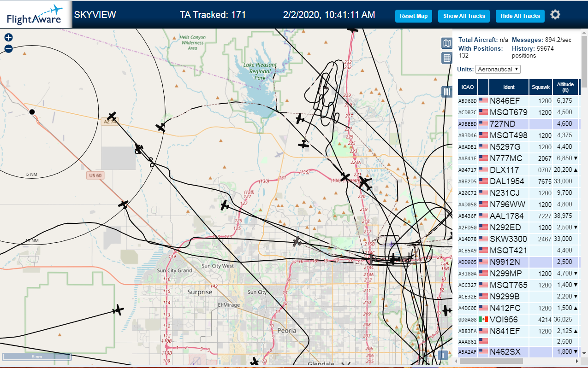The width and height of the screenshot is (588, 368).
Task: Select the MSQT679 aircraft row
Action: [x=519, y=112]
